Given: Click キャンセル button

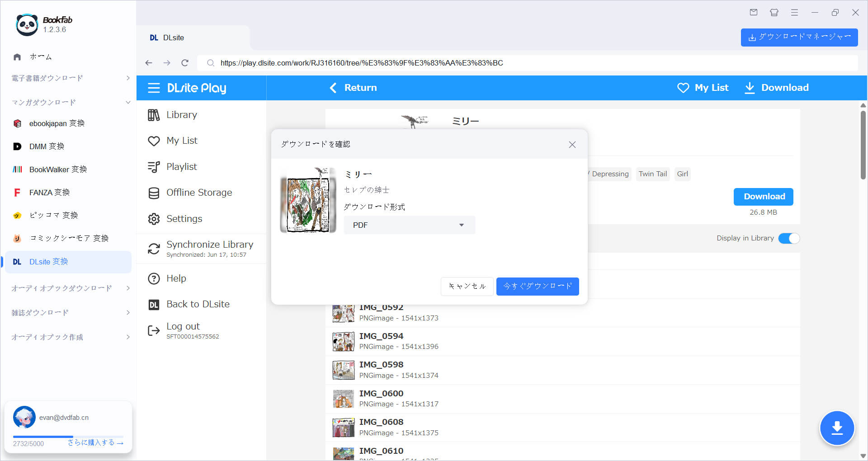Looking at the screenshot, I should click(467, 287).
